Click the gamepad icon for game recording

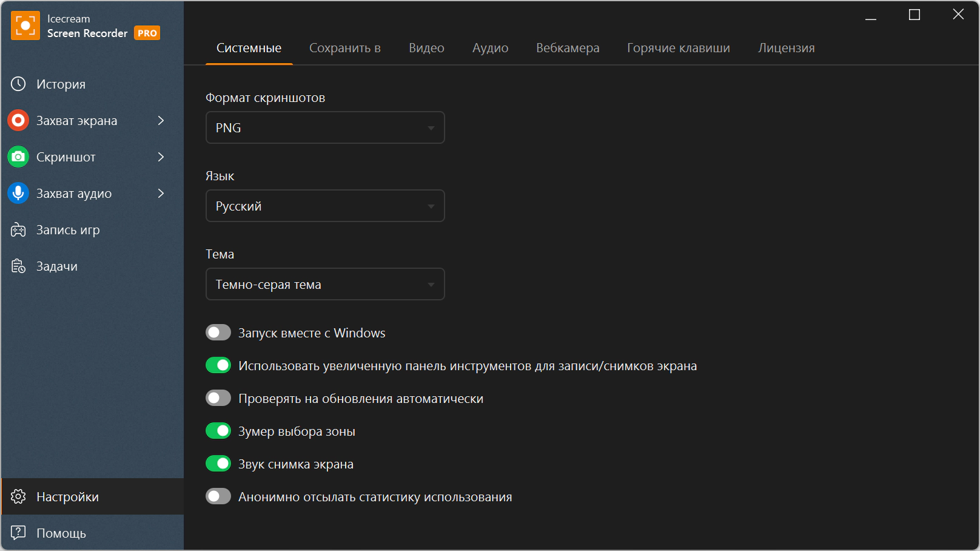coord(18,229)
